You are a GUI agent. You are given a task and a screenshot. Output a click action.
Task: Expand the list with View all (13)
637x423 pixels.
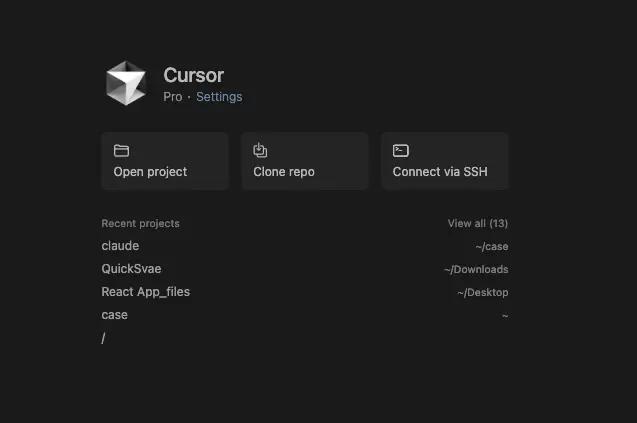coord(477,223)
